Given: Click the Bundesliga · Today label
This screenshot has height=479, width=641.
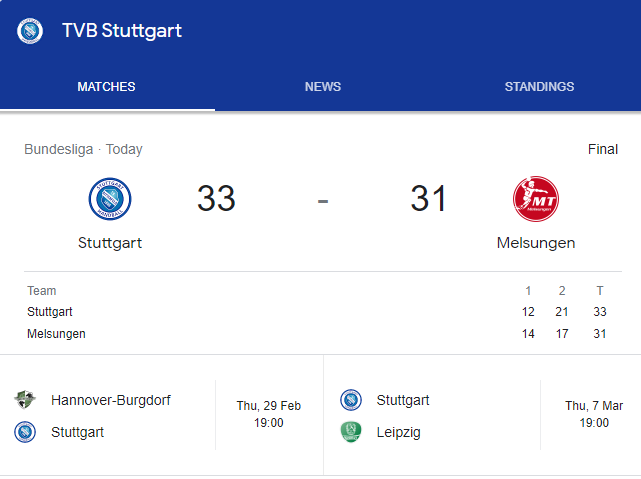Looking at the screenshot, I should click(x=83, y=149).
